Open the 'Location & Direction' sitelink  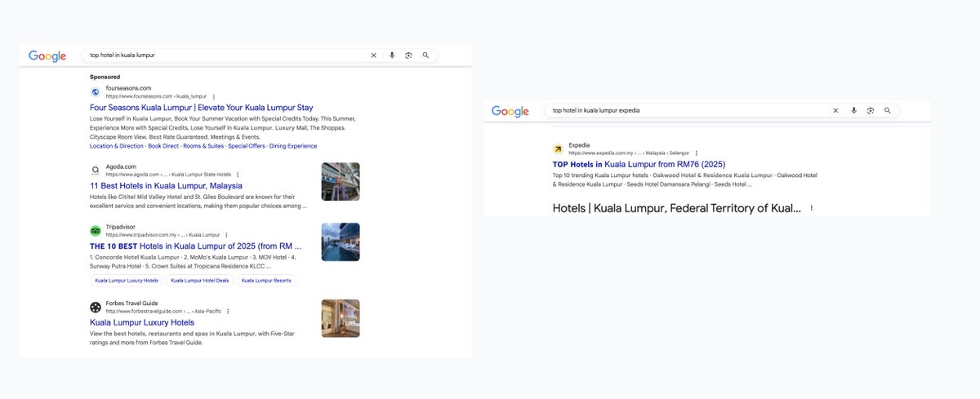tap(116, 146)
